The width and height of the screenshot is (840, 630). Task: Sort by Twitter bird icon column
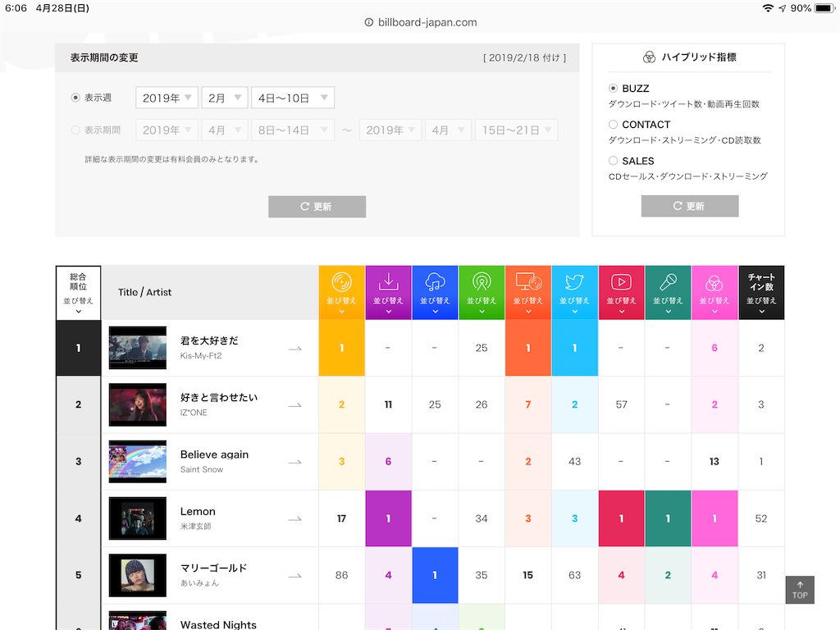575,293
